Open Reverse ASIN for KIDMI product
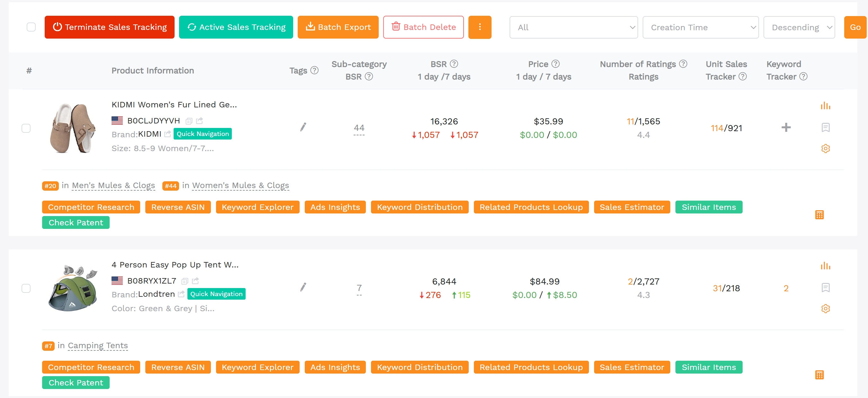The image size is (868, 398). coord(178,207)
